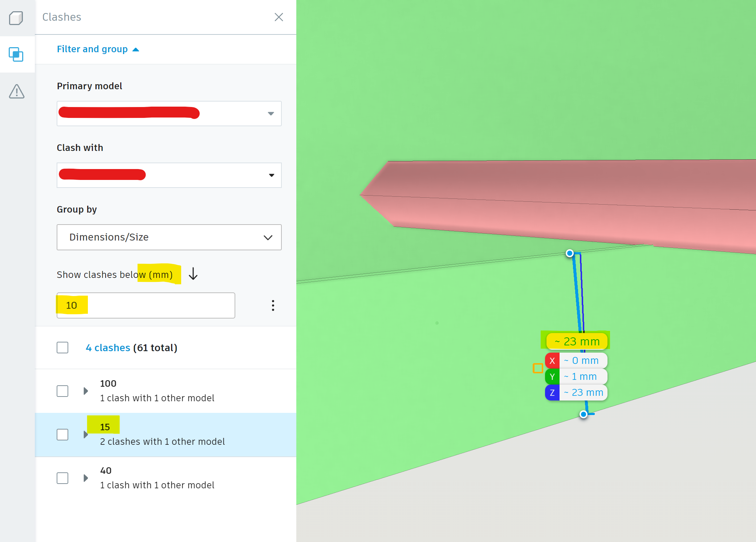Check the select-all box for 4 clashes
Viewport: 756px width, 542px height.
pos(62,348)
